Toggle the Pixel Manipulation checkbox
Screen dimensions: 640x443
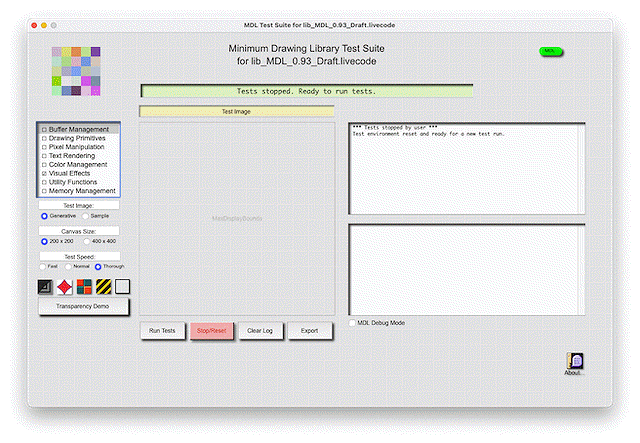coord(44,147)
